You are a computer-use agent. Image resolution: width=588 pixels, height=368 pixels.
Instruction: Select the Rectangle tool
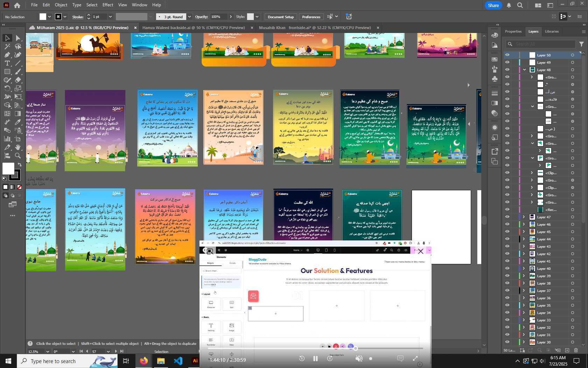(7, 71)
